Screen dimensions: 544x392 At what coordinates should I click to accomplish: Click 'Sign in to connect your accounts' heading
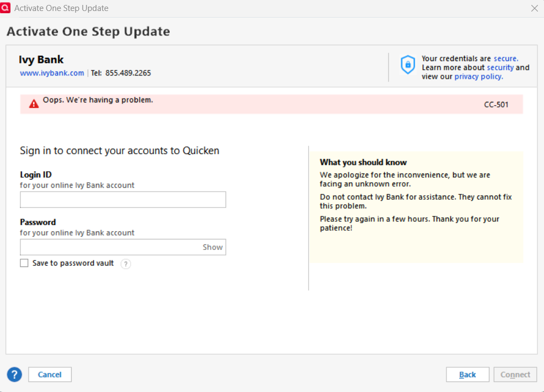coord(120,151)
